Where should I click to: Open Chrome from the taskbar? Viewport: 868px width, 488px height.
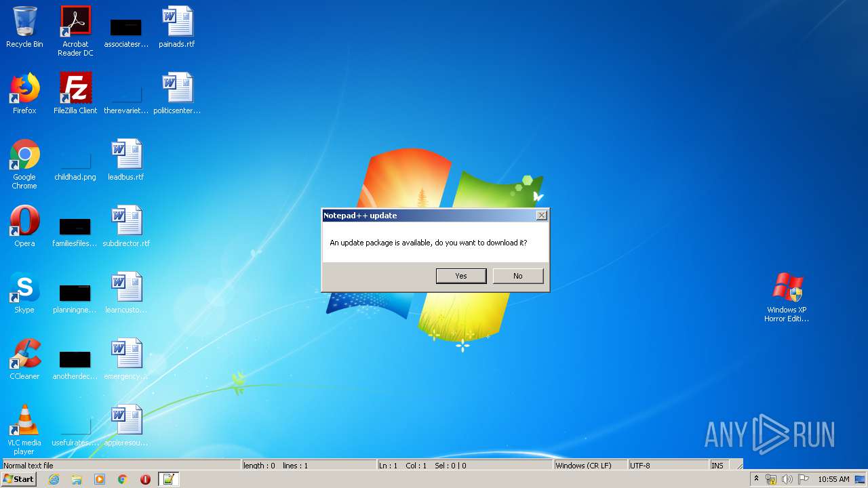pyautogui.click(x=123, y=479)
